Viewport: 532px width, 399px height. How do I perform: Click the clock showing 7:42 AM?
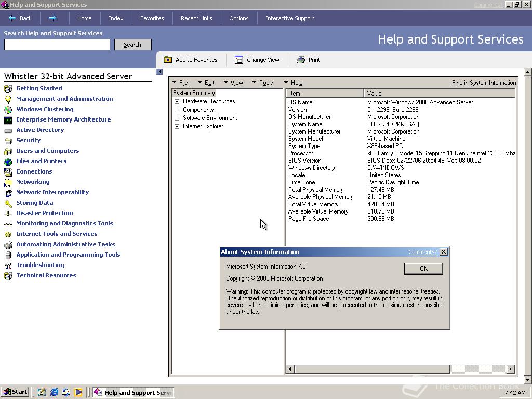[515, 393]
